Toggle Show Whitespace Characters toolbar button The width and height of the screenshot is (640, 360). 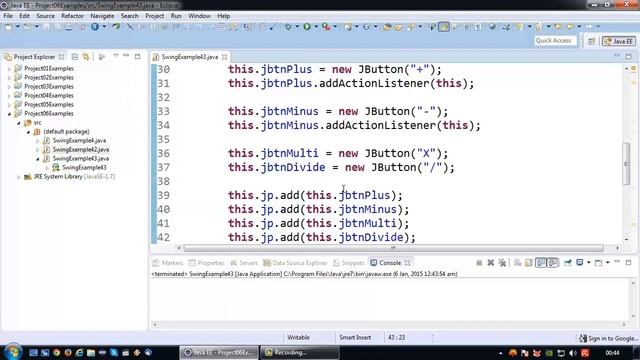point(478,27)
